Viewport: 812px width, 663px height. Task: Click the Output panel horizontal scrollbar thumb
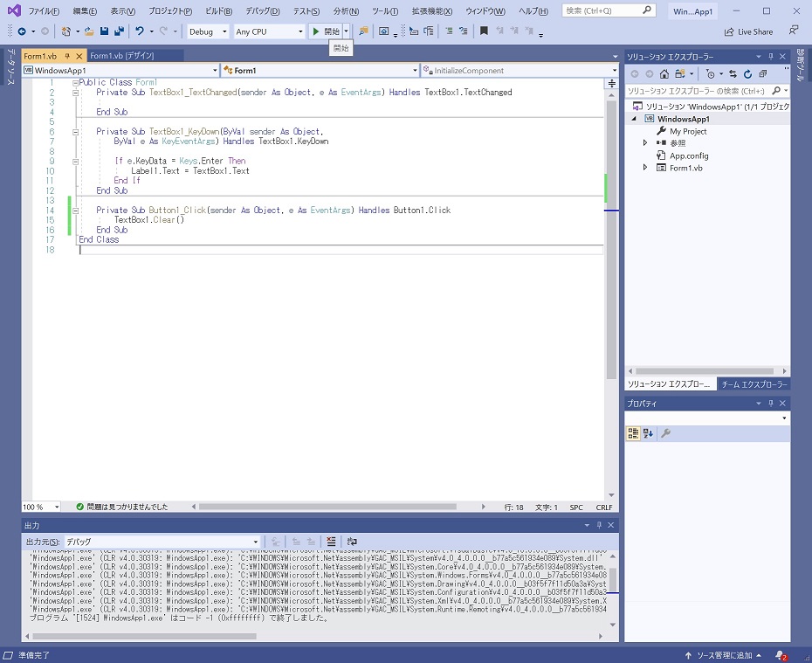pos(144,636)
